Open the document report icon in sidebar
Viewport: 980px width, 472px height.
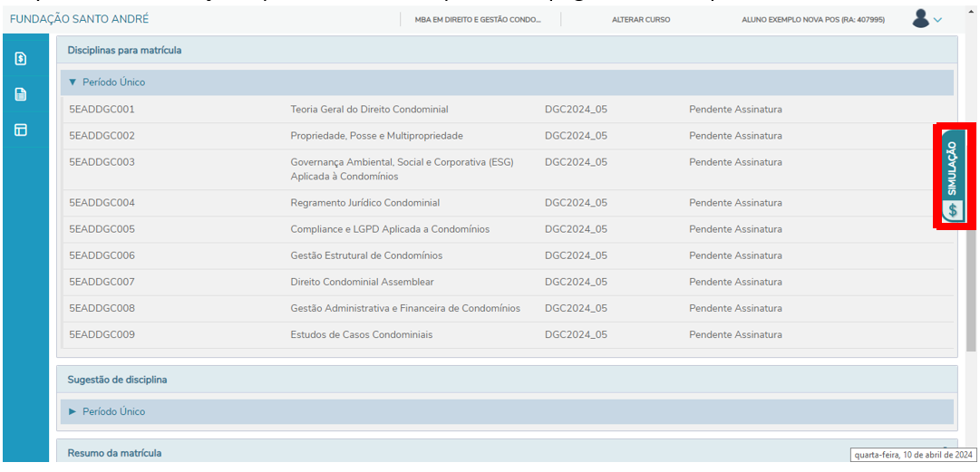pyautogui.click(x=21, y=95)
